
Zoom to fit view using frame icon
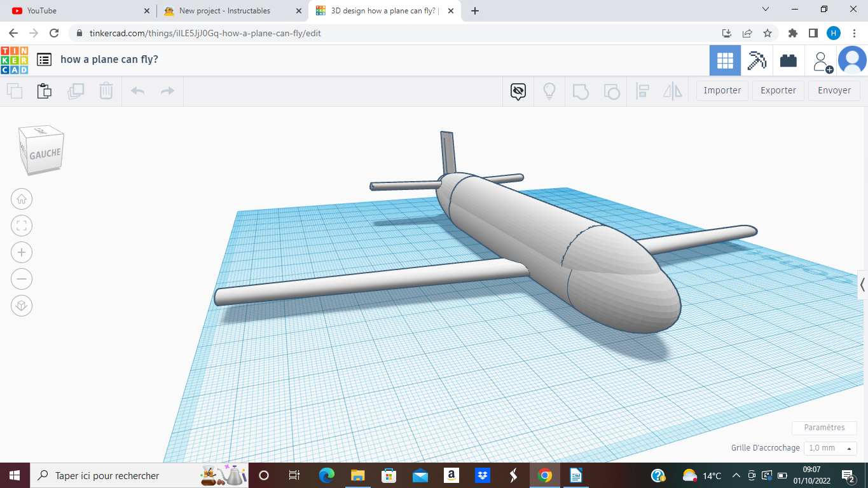point(22,226)
